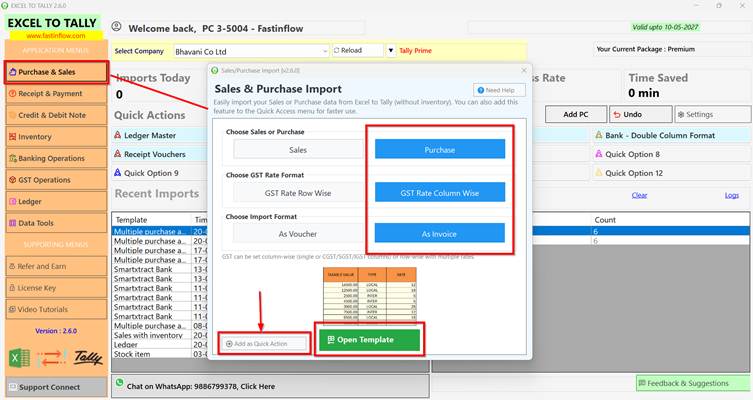753x400 pixels.
Task: Select the Purchase option
Action: pyautogui.click(x=439, y=149)
